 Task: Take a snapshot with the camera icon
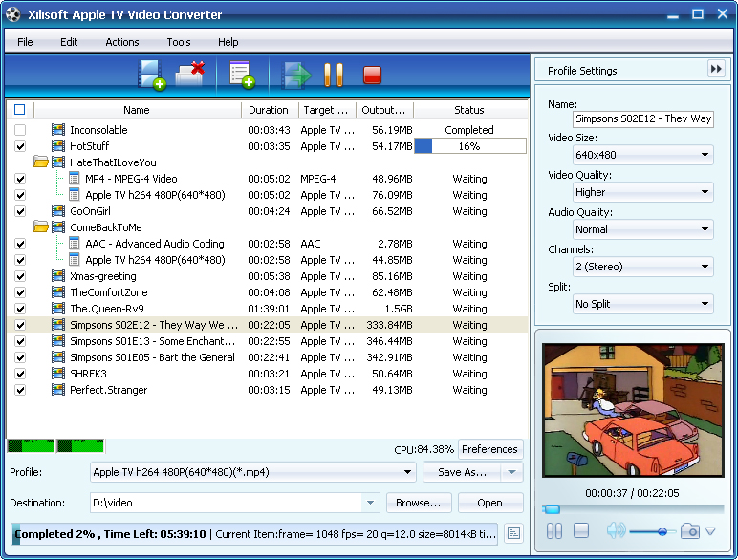click(x=689, y=531)
